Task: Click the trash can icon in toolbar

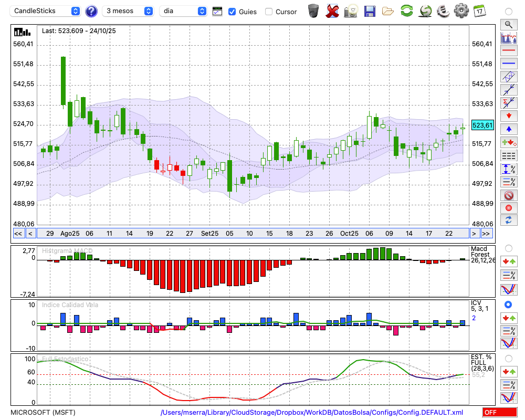Action: [313, 10]
